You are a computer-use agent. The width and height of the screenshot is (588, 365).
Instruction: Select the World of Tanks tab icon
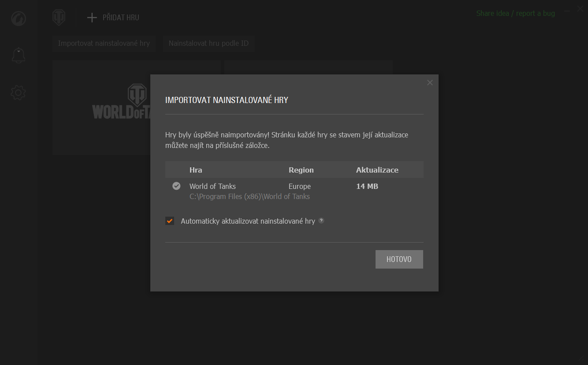pos(59,18)
